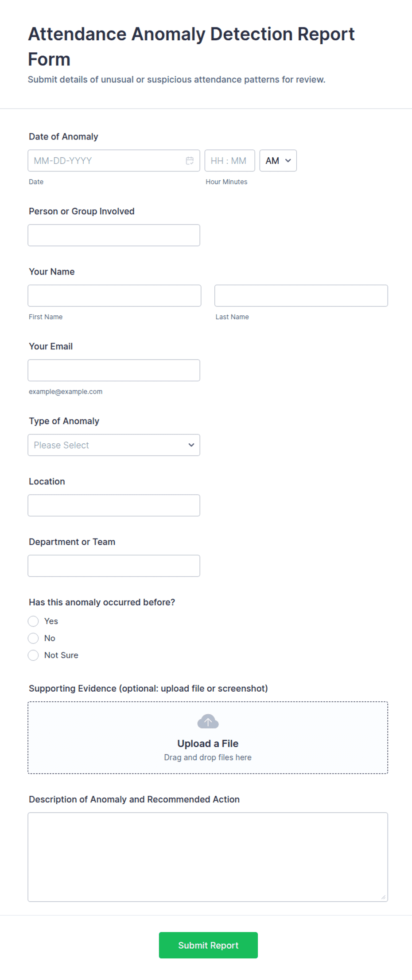Expand the Type of Anomaly dropdown
This screenshot has height=980, width=412.
click(114, 445)
